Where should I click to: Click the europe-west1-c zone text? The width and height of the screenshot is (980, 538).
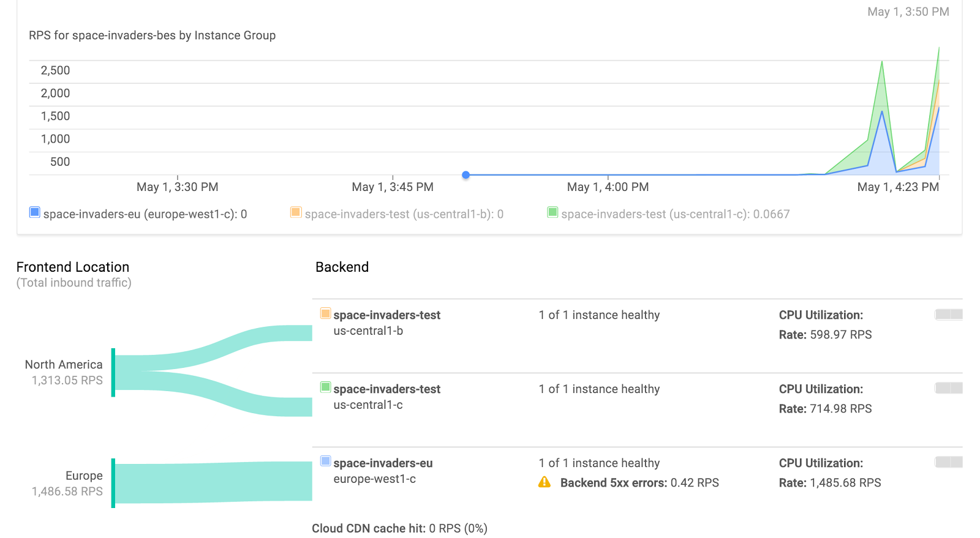(375, 479)
